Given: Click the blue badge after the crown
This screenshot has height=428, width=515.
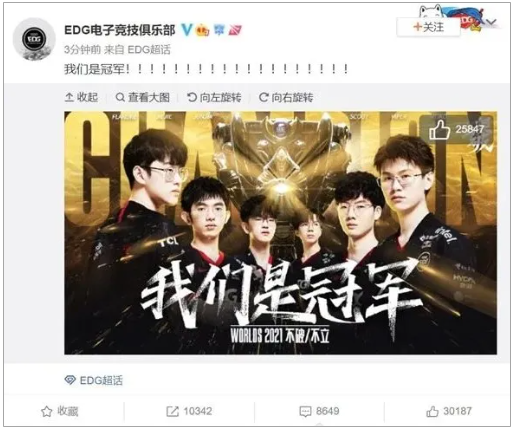Looking at the screenshot, I should (x=219, y=30).
